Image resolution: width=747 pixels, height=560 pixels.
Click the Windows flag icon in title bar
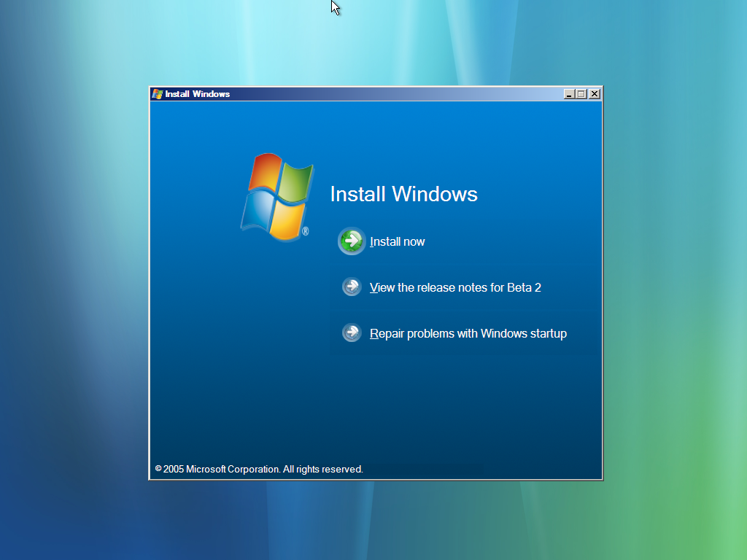[158, 94]
